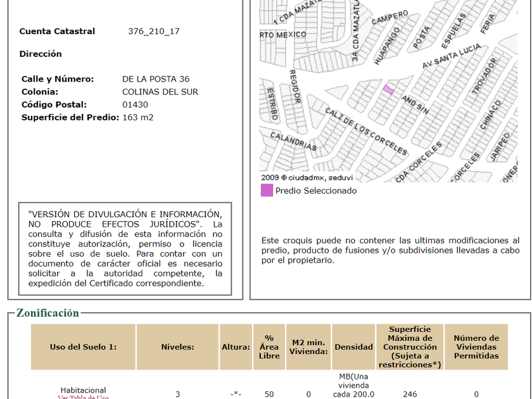Click the Niveles column header

pyautogui.click(x=177, y=347)
